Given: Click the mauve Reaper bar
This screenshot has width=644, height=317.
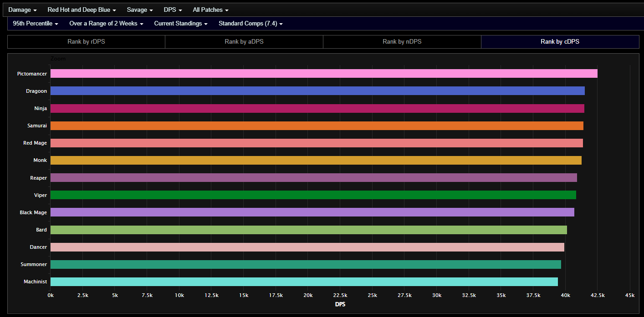Looking at the screenshot, I should coord(314,177).
